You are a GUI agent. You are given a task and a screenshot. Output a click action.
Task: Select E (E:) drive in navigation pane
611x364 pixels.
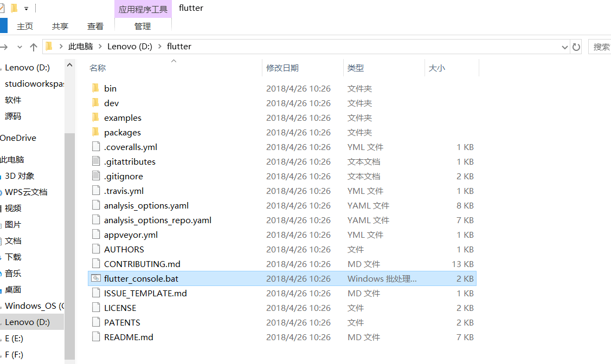[14, 339]
